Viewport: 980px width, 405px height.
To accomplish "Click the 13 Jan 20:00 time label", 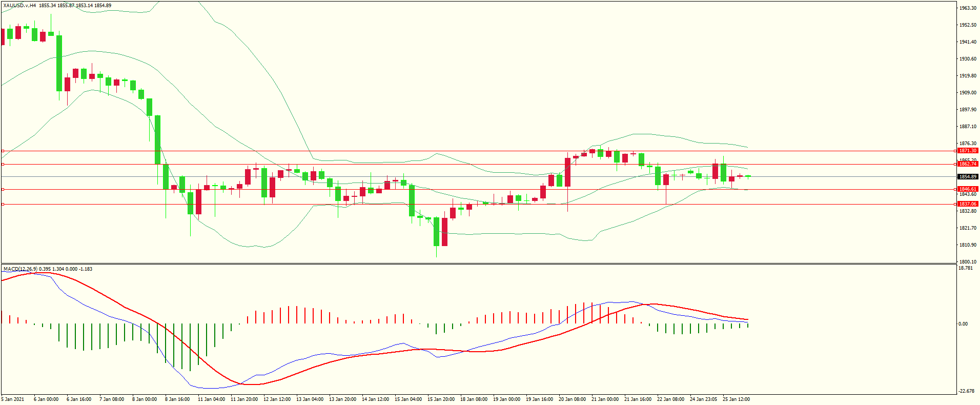I will click(343, 399).
